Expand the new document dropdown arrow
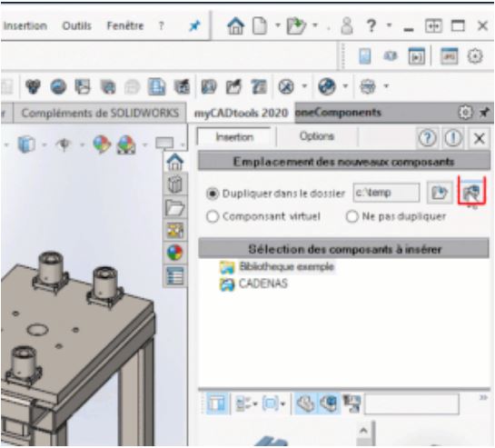The width and height of the screenshot is (495, 448). [x=278, y=25]
